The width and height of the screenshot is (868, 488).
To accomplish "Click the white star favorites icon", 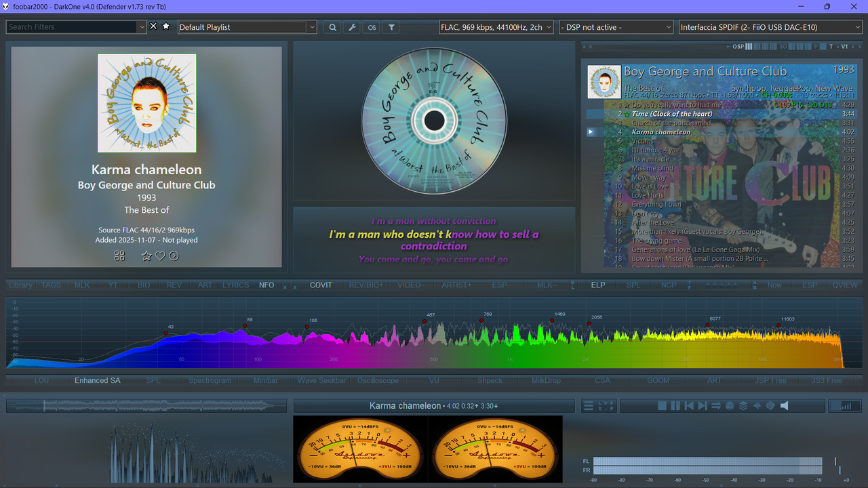I will coord(166,26).
